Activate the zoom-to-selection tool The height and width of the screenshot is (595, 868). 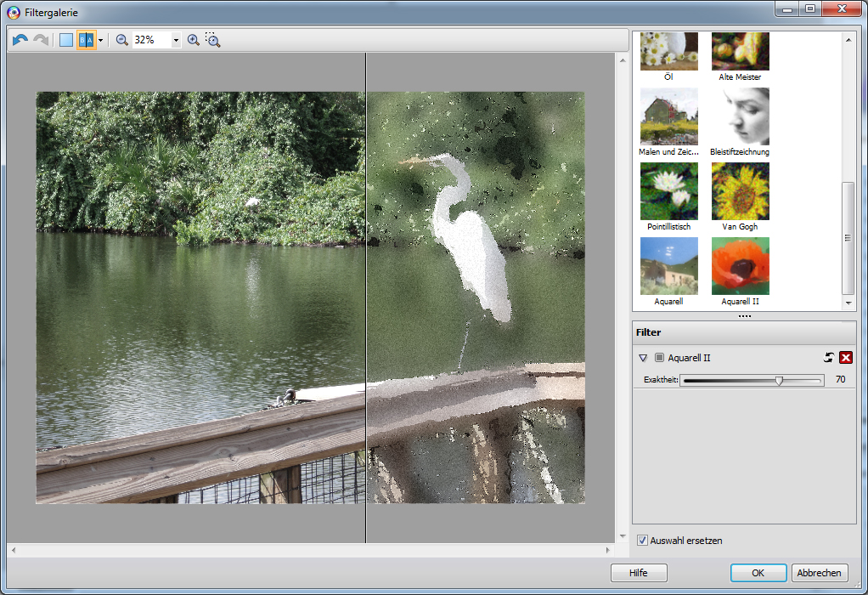[x=212, y=40]
